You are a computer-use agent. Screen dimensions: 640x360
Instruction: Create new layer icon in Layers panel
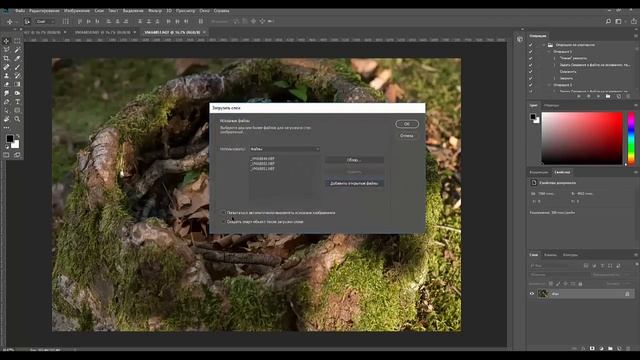coord(620,349)
